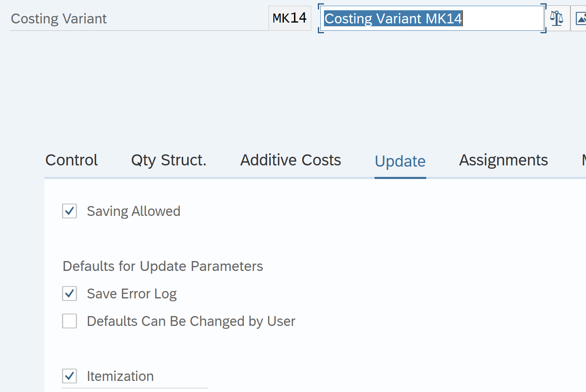Uncheck the Saving Allowed checkbox
Viewport: 586px width, 392px height.
click(69, 211)
